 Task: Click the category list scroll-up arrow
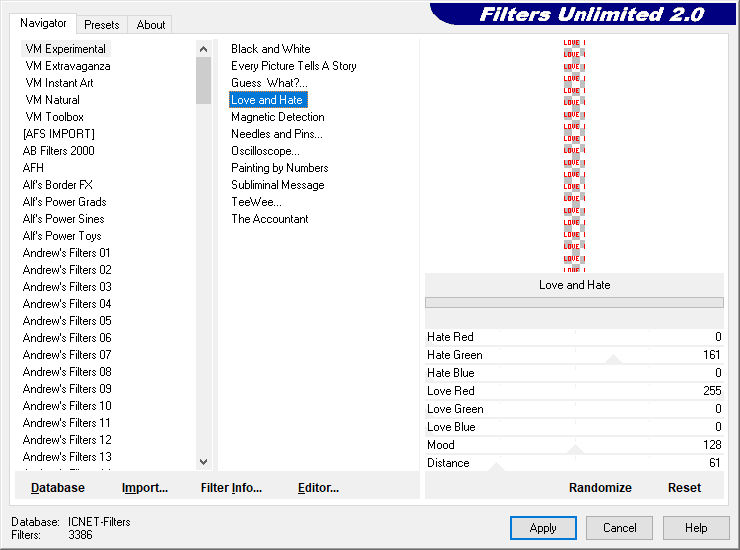point(203,49)
